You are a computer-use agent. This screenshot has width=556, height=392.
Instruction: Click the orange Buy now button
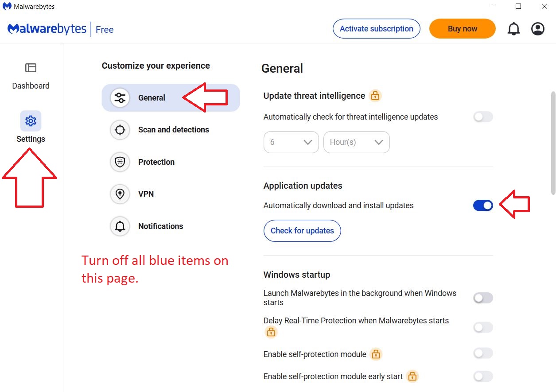[x=463, y=29]
